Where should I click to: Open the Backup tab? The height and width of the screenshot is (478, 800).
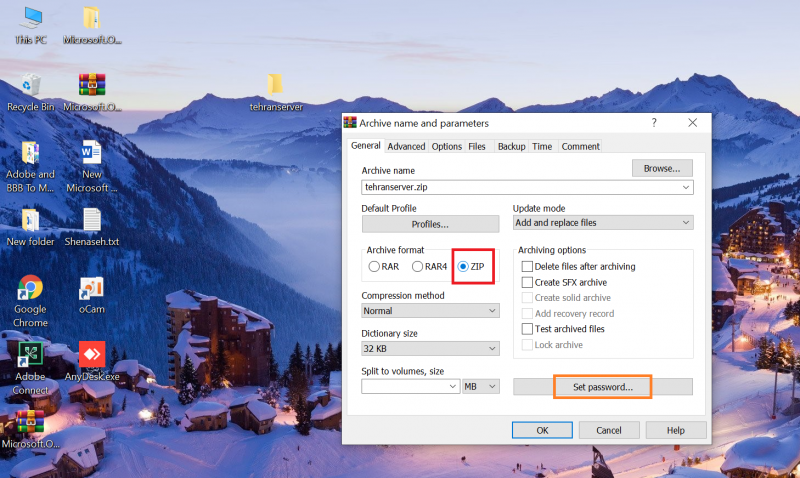511,146
